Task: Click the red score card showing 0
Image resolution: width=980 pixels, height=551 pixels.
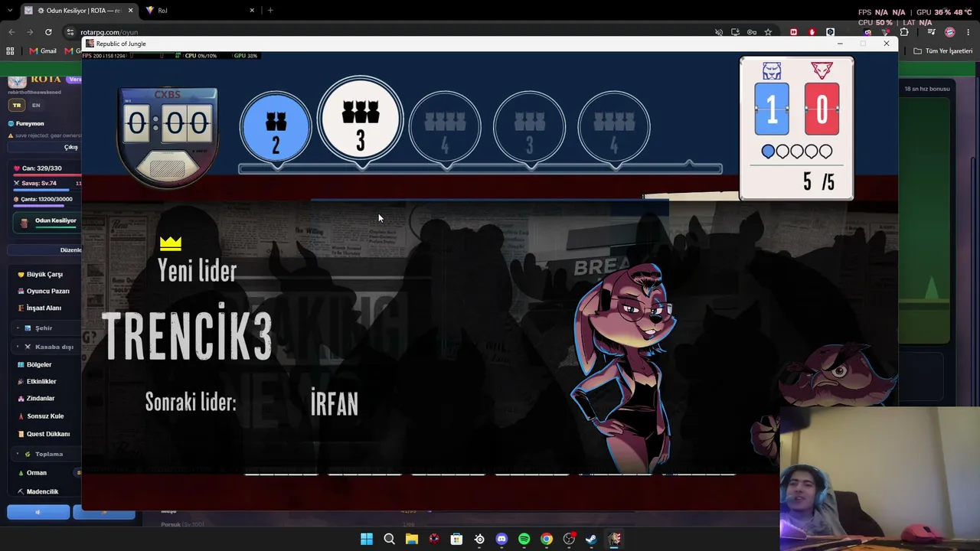Action: 822,109
